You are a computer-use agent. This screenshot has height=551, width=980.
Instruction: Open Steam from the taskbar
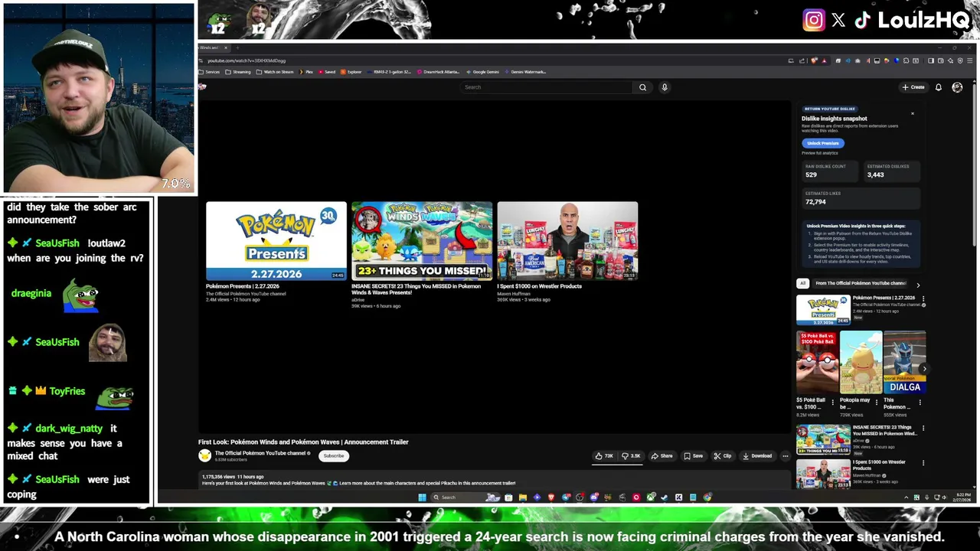pos(664,497)
